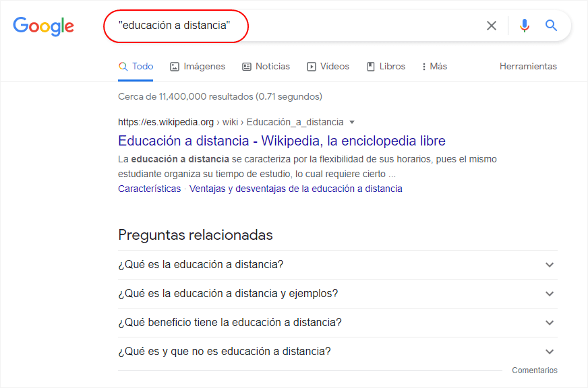588x388 pixels.
Task: Expand "¿Qué beneficio tiene la educación a distancia?"
Action: (338, 323)
